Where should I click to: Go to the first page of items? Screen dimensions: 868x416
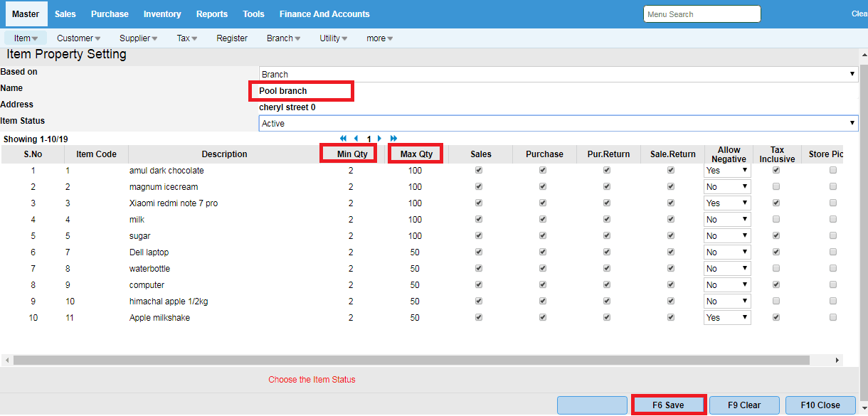coord(344,139)
